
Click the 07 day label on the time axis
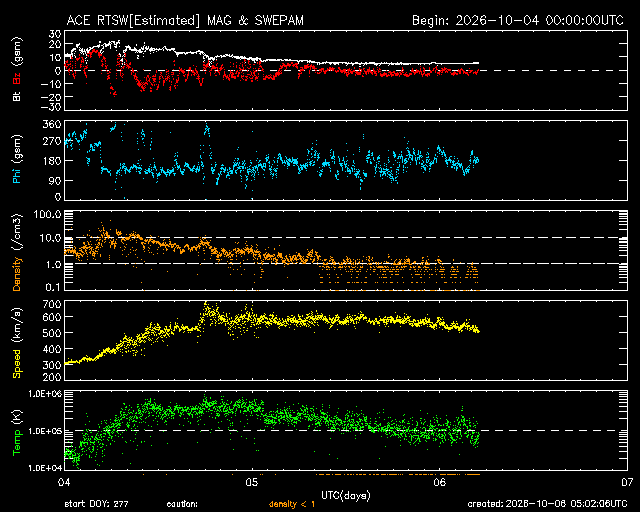[627, 483]
